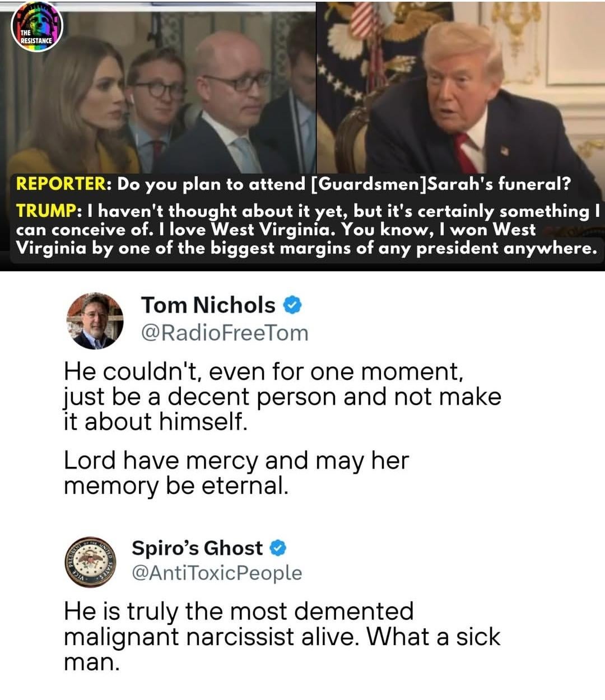605x700 pixels.
Task: Click Spiro's Ghost blue verified checkmark
Action: point(278,548)
